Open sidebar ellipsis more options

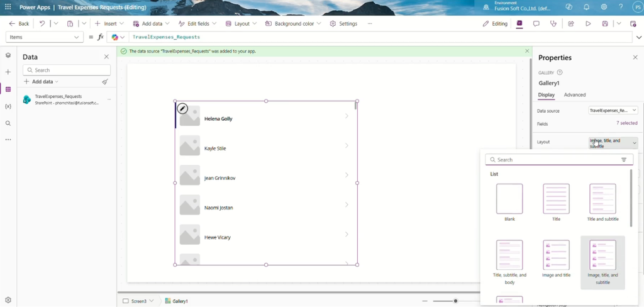coord(8,140)
